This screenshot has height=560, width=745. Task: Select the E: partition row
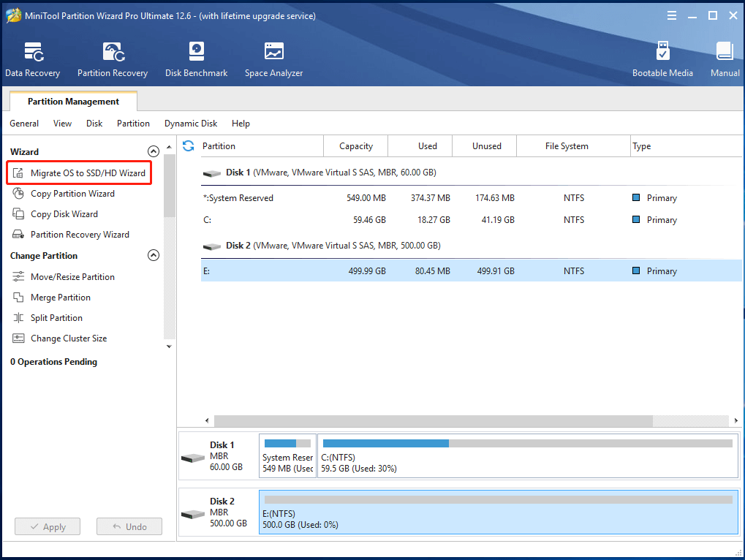tap(472, 270)
